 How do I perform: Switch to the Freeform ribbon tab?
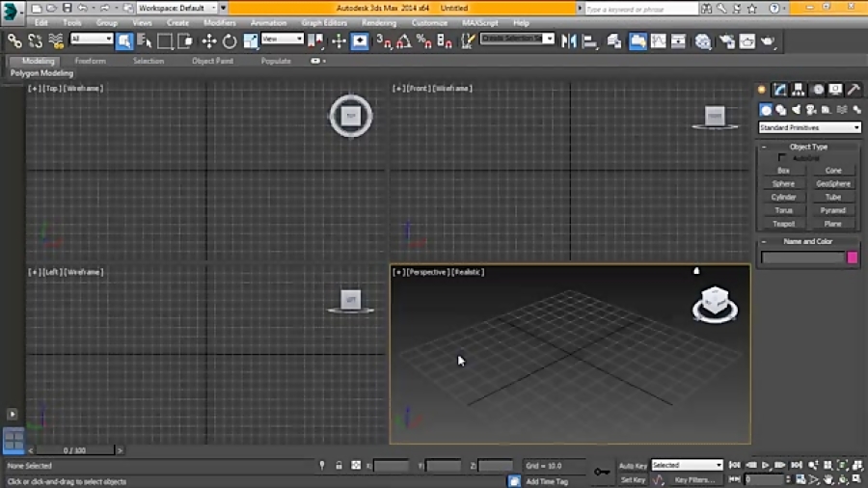click(91, 61)
